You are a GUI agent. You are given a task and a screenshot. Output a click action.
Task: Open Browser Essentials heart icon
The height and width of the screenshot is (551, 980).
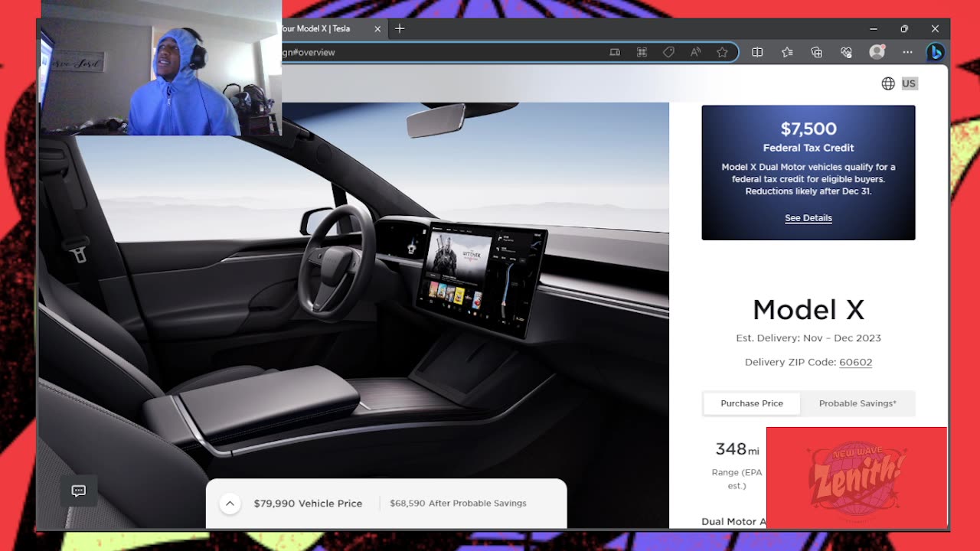(x=846, y=52)
